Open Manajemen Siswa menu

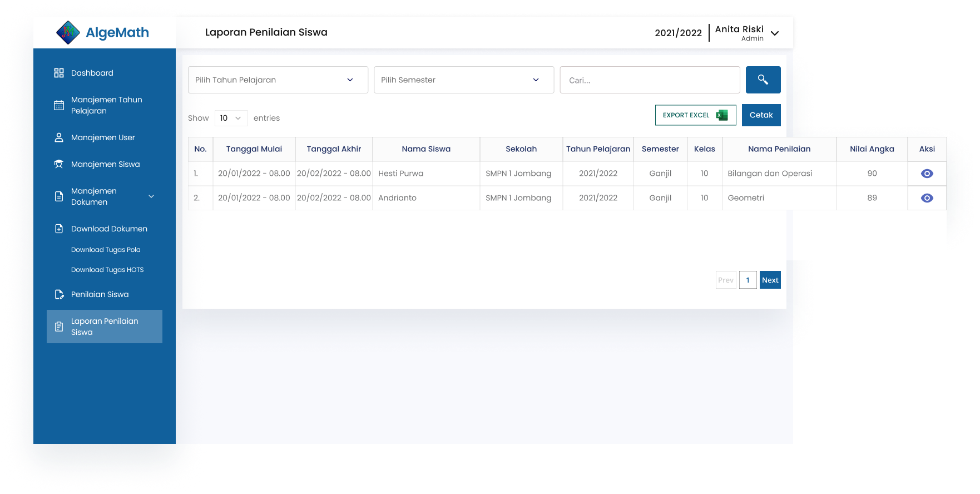106,164
